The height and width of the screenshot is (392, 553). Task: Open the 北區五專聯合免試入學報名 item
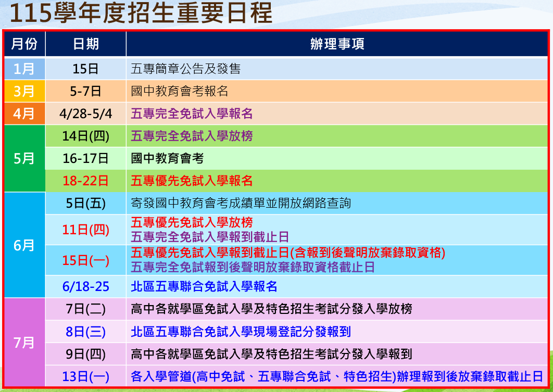(204, 286)
